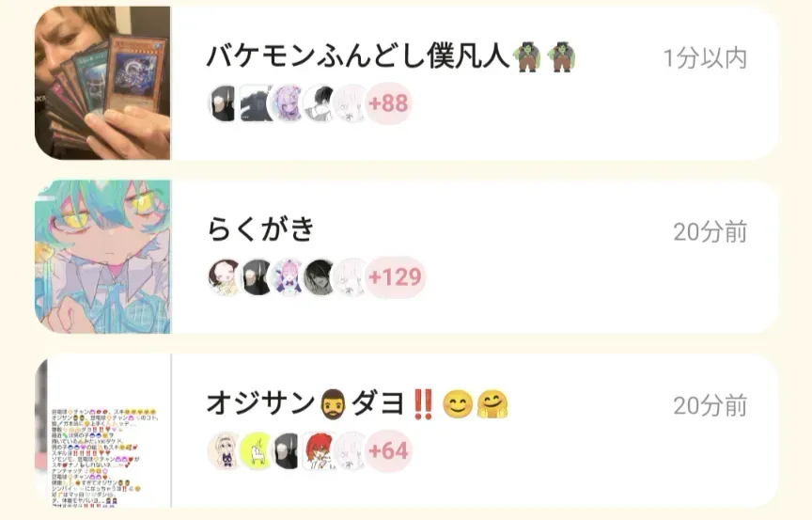The height and width of the screenshot is (520, 812).
Task: Tap the dark monochrome face avatar under らくがき
Action: coord(318,277)
